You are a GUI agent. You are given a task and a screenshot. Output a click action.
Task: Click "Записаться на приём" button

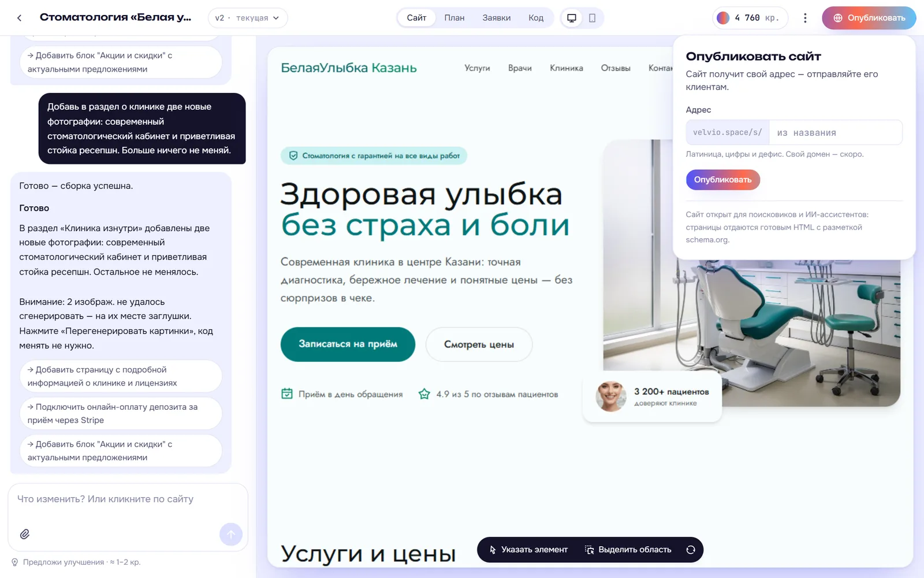click(348, 344)
